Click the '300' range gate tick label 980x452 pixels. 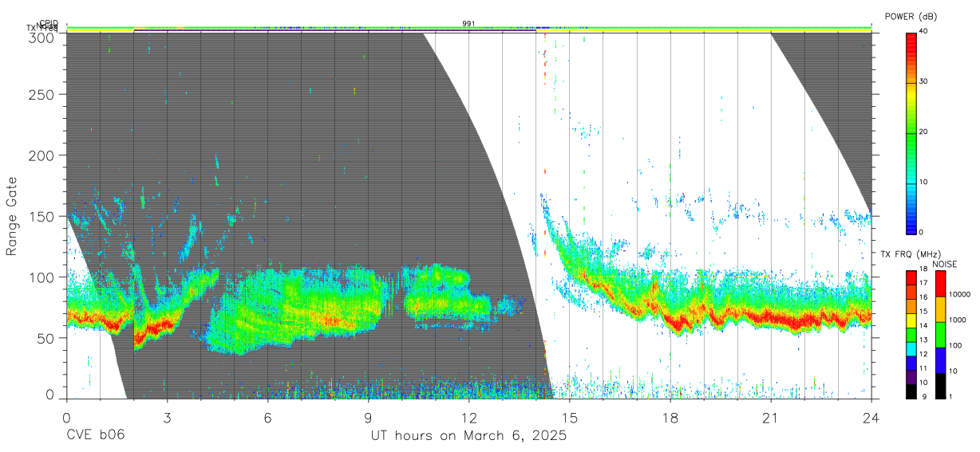point(41,37)
